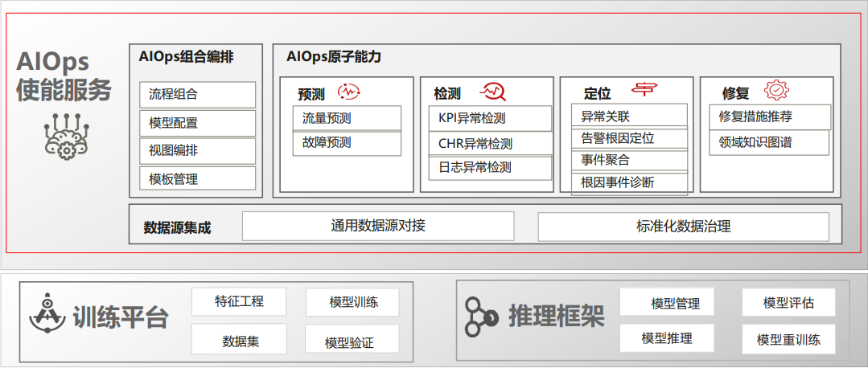Choose the 异常关联 box

(x=629, y=116)
